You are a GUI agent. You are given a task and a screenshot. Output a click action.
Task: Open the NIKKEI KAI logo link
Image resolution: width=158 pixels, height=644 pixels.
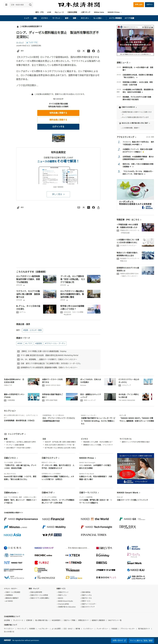[136, 570]
